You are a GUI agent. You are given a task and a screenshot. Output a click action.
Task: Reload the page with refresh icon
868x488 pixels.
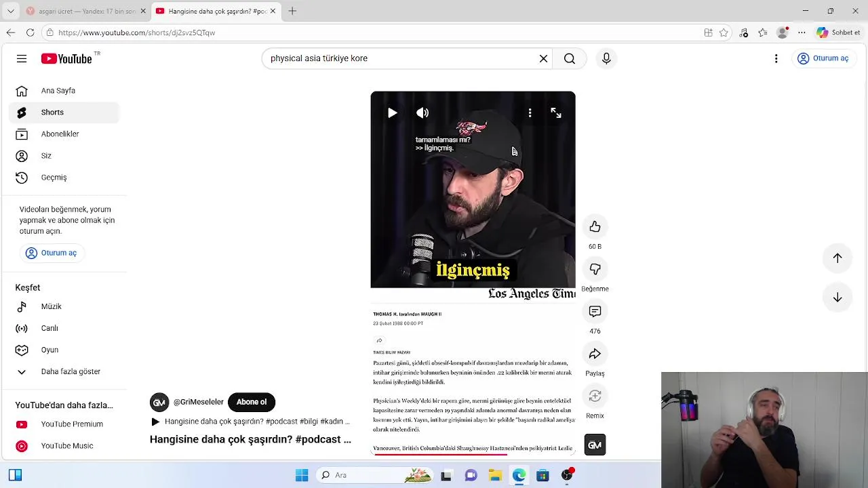pyautogui.click(x=30, y=33)
